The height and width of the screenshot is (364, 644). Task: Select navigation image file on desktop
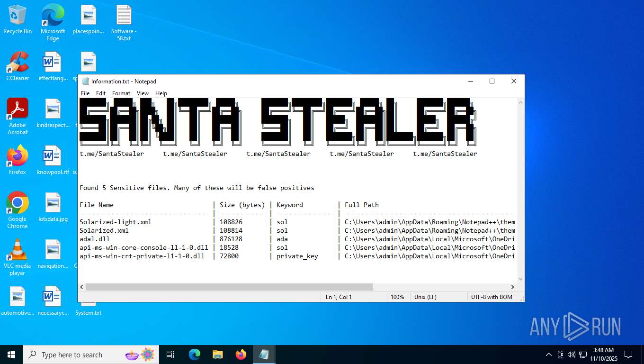click(x=53, y=254)
